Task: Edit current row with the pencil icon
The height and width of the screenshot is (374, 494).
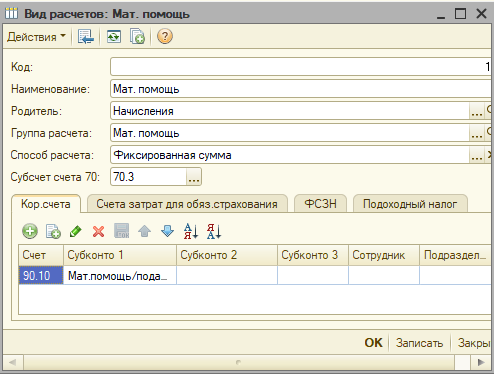Action: click(76, 231)
